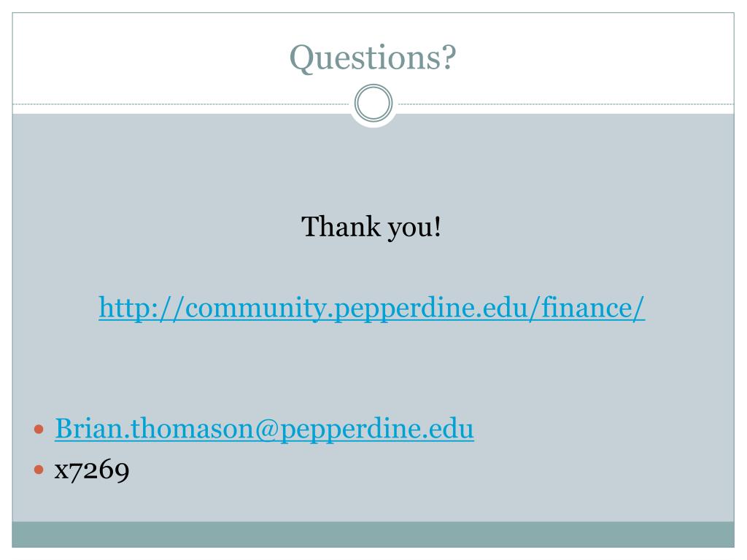
Task: Click the word "Thank" in the body text
Action: point(341,227)
